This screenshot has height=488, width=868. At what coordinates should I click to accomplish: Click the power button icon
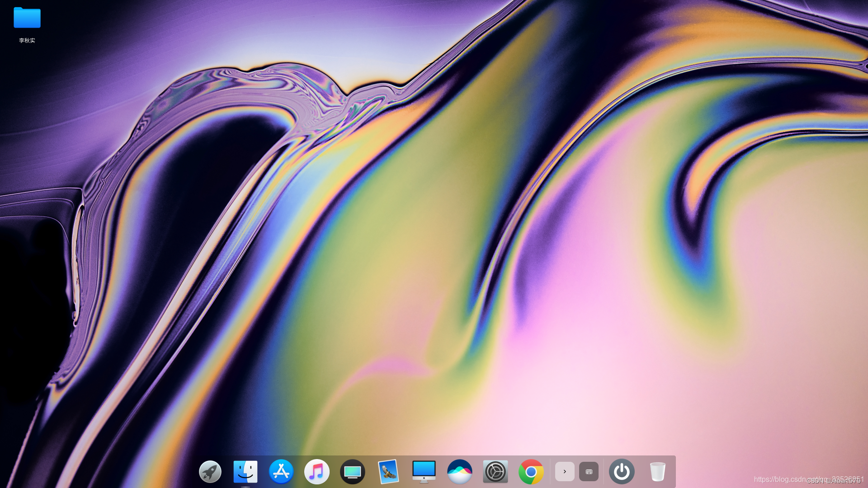(622, 472)
